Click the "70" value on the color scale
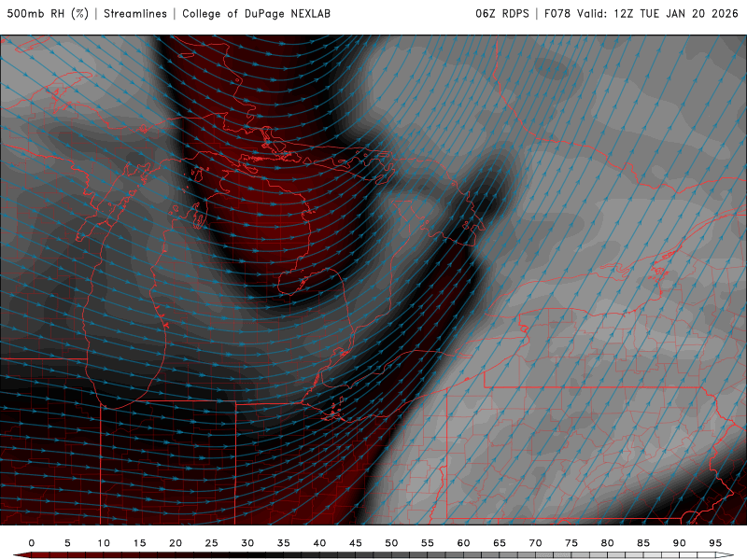 535,543
